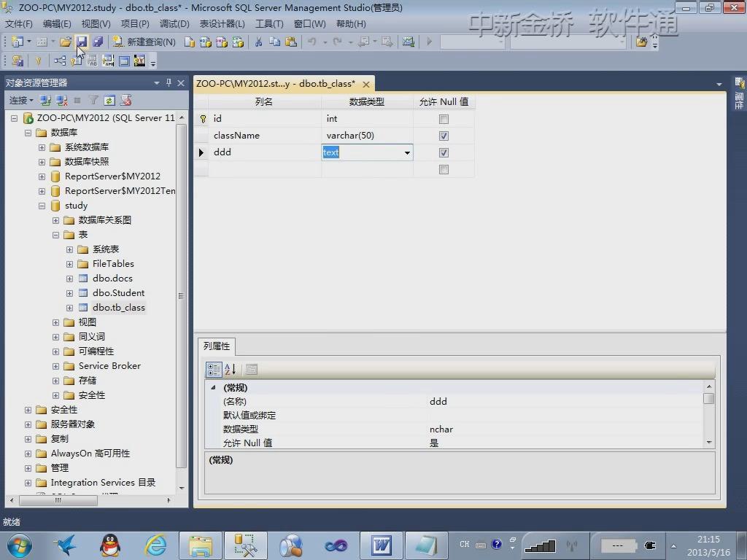Open a Database Engine query icon

point(189,42)
